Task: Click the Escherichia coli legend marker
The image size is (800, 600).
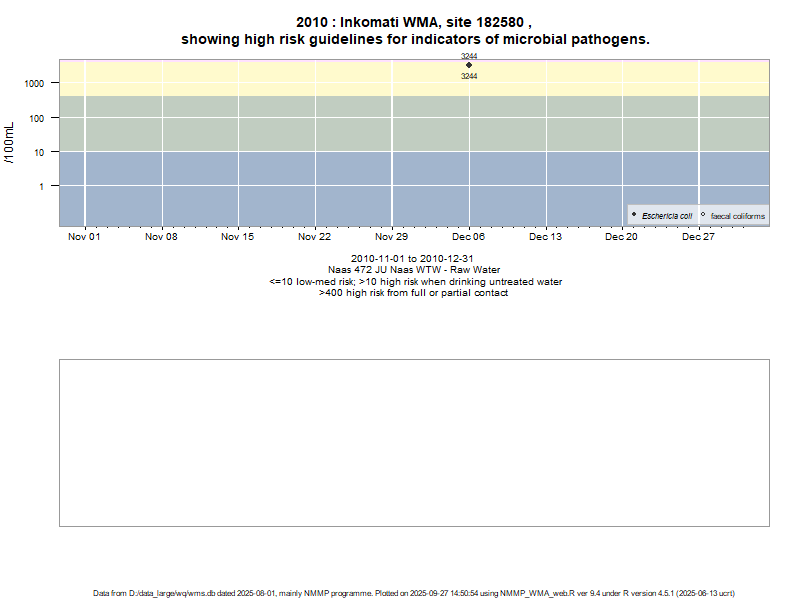Action: 634,215
